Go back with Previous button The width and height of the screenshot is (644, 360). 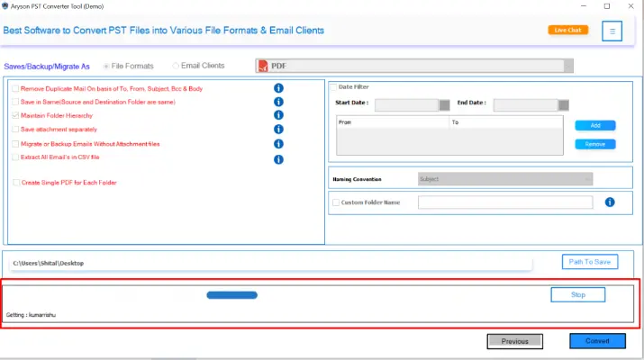(x=515, y=341)
